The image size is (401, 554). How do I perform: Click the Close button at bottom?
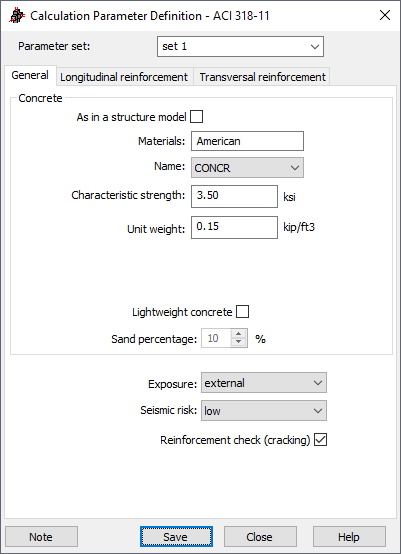tap(260, 537)
